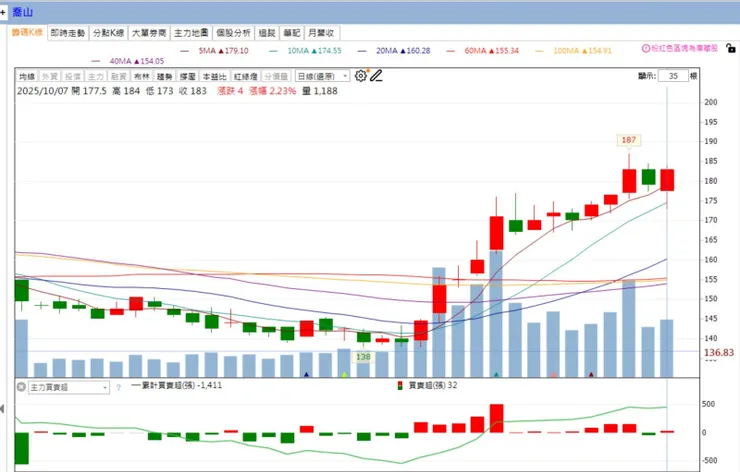Toggle the 投信 overlay button
Image resolution: width=740 pixels, height=472 pixels.
coord(73,76)
